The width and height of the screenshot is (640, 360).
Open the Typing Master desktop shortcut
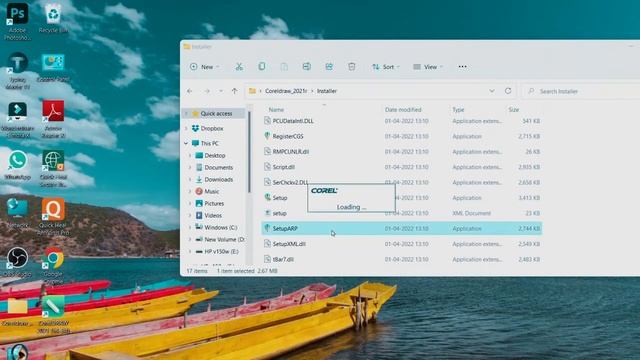18,70
